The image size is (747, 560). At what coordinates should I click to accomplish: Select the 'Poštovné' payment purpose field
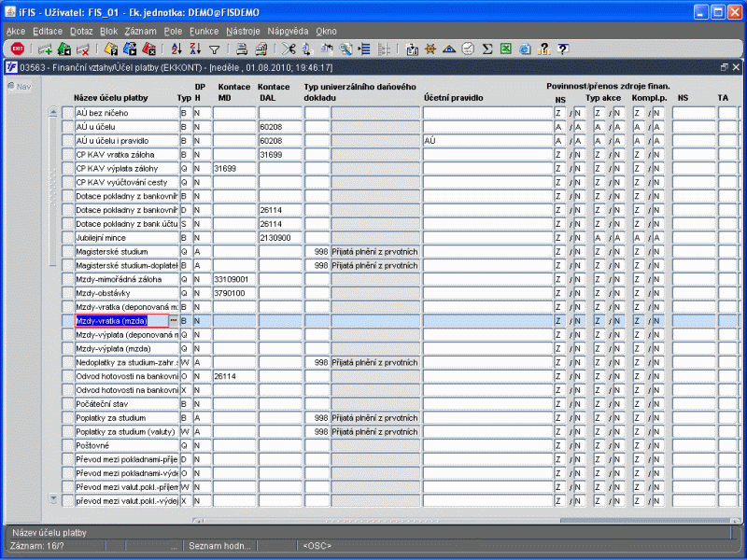[125, 445]
